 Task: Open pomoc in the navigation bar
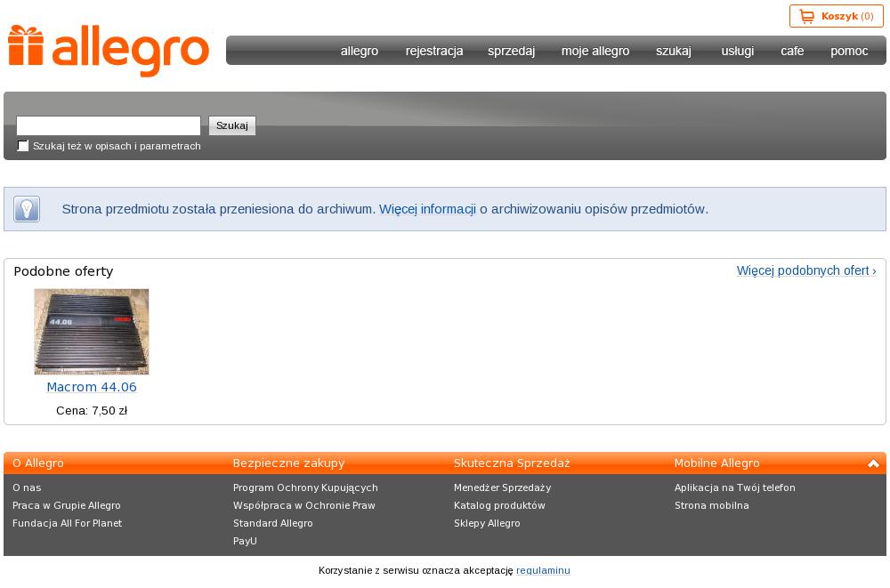coord(849,51)
